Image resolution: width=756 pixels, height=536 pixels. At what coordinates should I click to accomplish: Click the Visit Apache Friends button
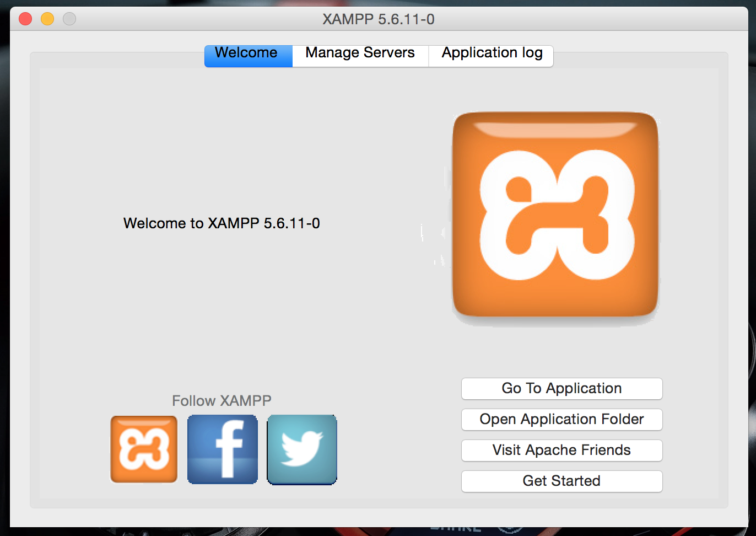pos(561,450)
